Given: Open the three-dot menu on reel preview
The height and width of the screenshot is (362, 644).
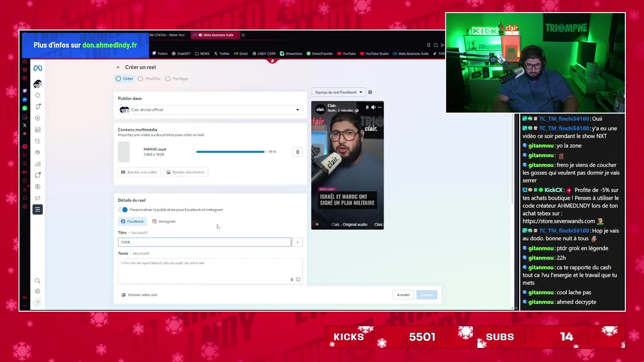Looking at the screenshot, I should coord(379,107).
